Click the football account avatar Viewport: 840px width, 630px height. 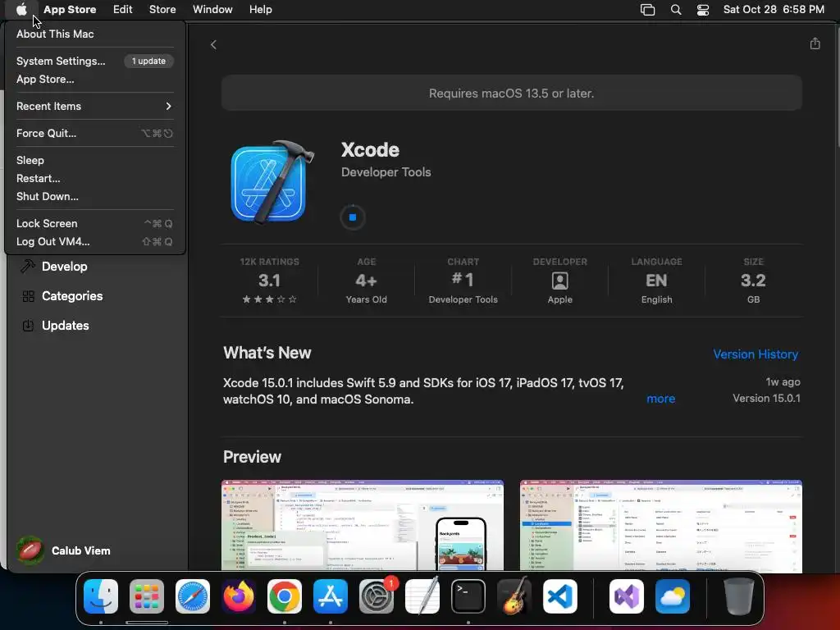tap(30, 550)
